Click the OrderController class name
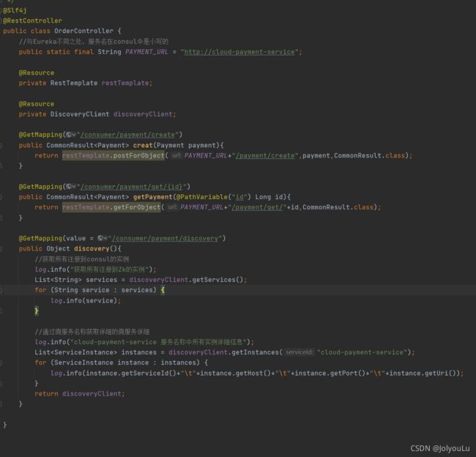The height and width of the screenshot is (457, 476). tap(83, 31)
